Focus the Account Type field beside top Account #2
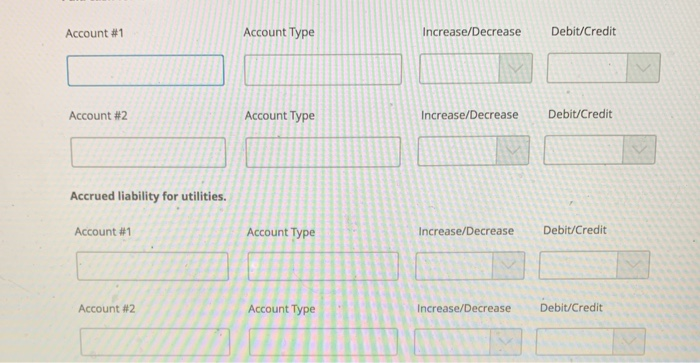This screenshot has height=363, width=700. tap(323, 152)
